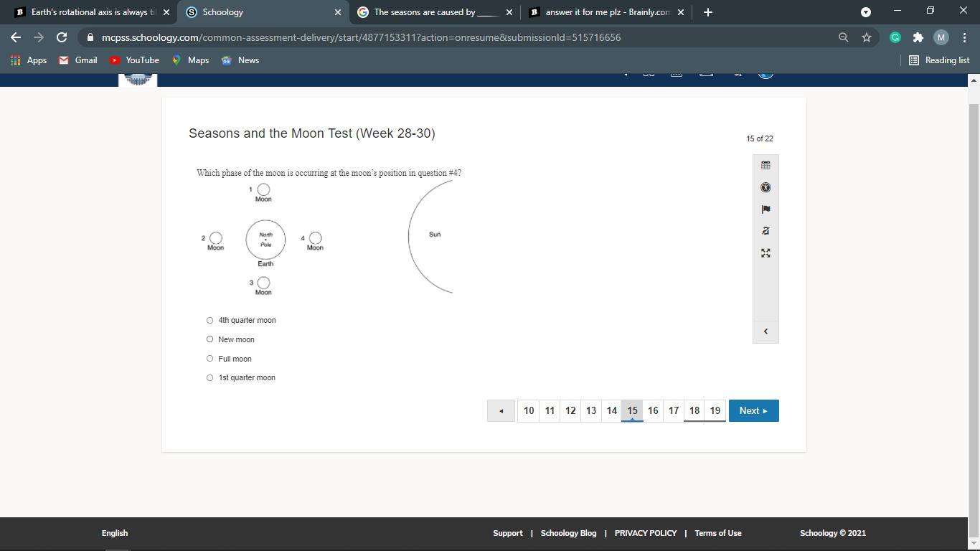Open the tab search dropdown
Image resolution: width=980 pixels, height=551 pixels.
click(866, 12)
